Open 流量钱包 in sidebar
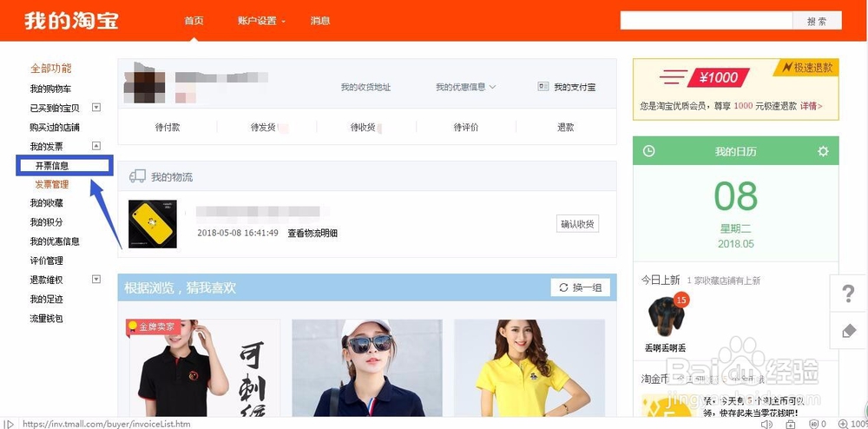The width and height of the screenshot is (868, 429). coord(47,319)
